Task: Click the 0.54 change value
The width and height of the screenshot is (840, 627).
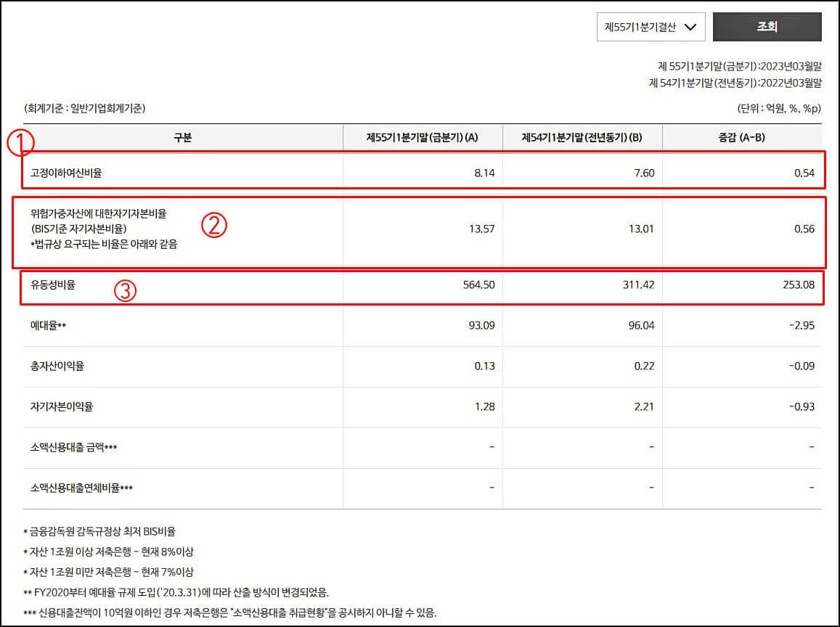Action: (804, 173)
